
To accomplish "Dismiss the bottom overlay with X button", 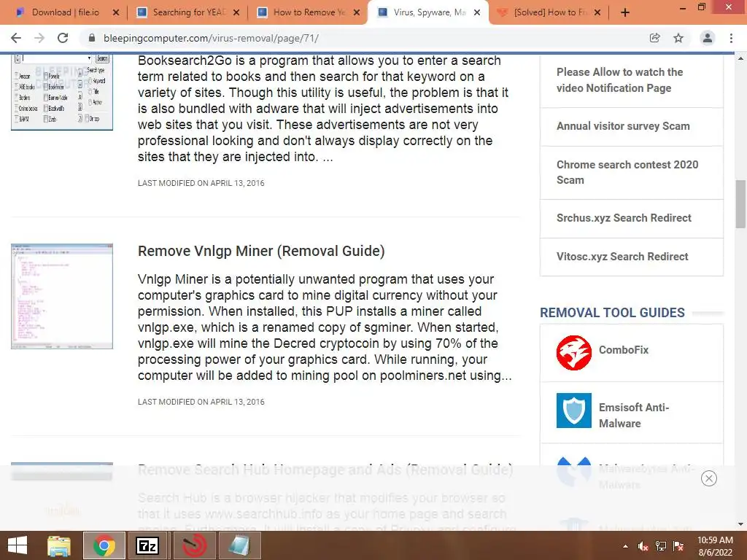I will [x=709, y=478].
